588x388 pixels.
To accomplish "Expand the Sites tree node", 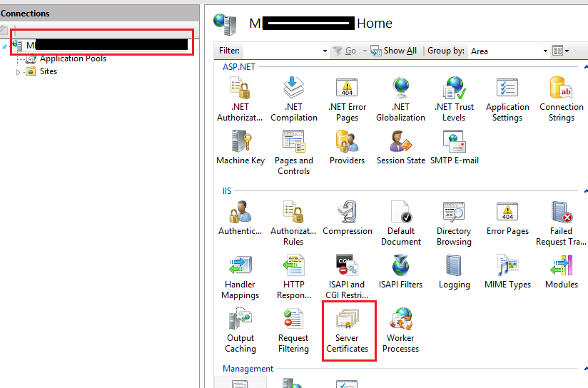I will [x=18, y=72].
